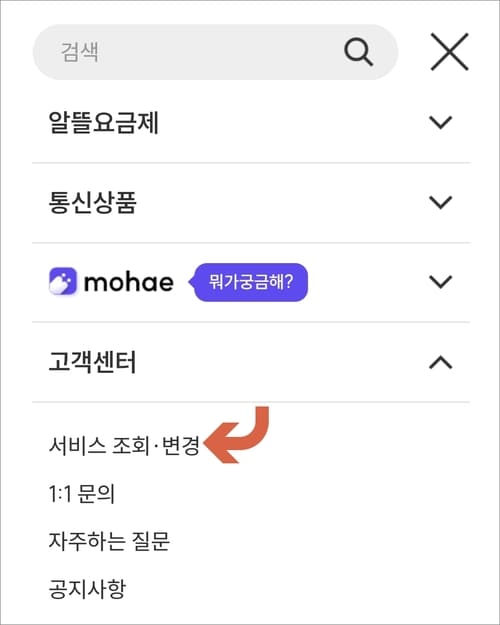
Task: Open 서비스 조회·변경 link
Action: [x=124, y=445]
